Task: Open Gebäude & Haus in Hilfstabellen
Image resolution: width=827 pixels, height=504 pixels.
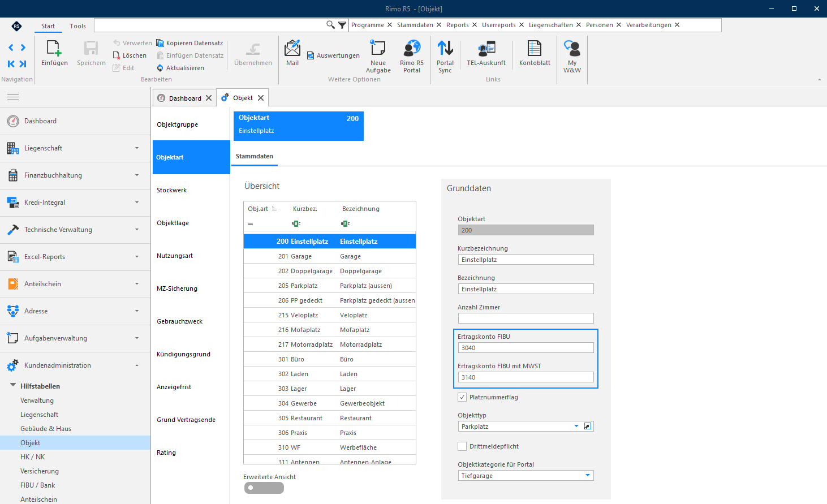Action: coord(46,429)
